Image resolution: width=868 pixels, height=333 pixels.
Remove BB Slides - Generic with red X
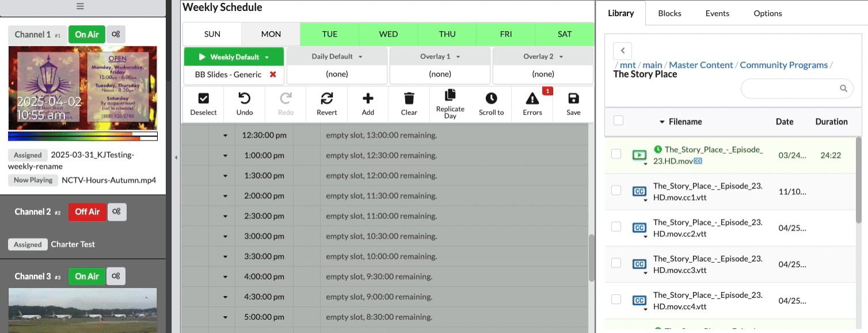click(x=273, y=74)
